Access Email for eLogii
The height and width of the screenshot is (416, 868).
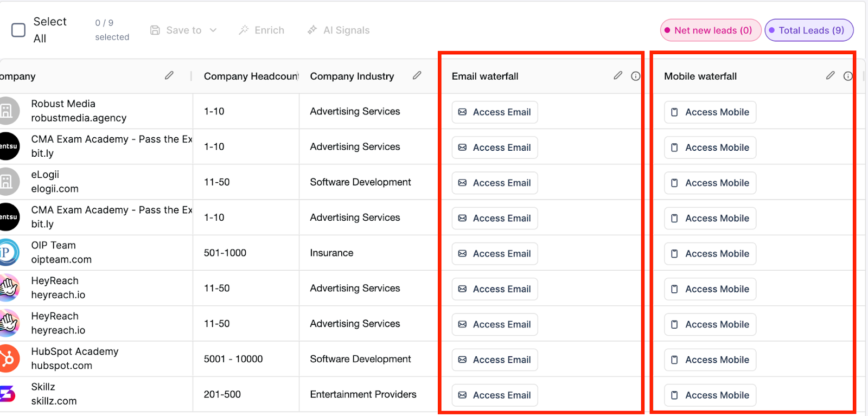click(495, 183)
